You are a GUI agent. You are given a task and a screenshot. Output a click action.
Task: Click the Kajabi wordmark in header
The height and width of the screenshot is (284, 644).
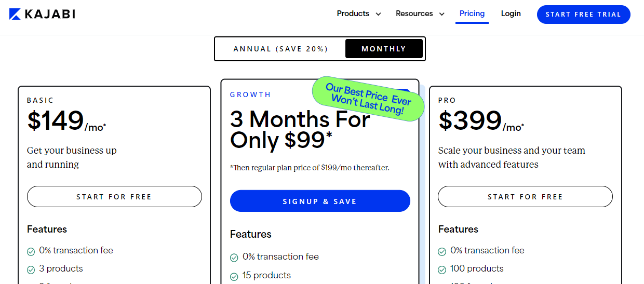pos(50,14)
